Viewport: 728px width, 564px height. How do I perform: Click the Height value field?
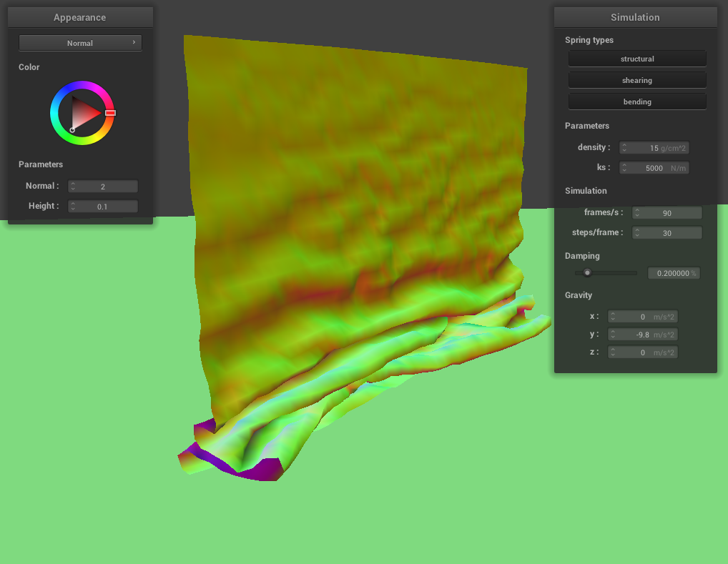click(x=102, y=206)
